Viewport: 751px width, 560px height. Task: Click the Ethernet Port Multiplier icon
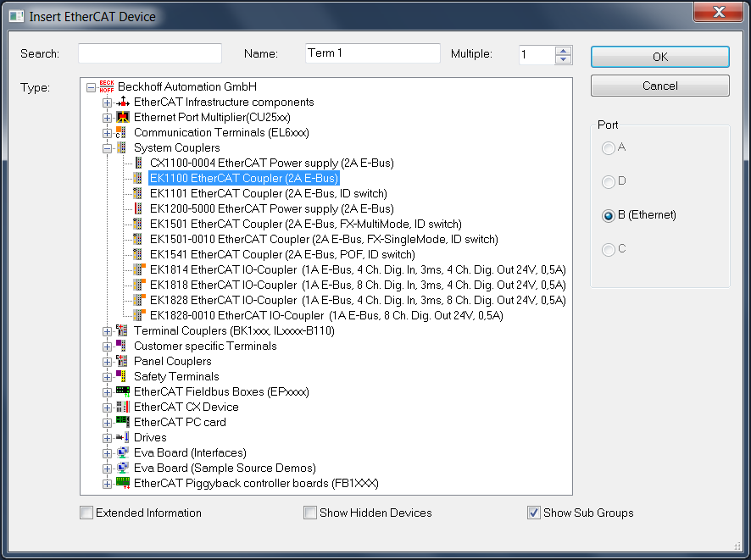[x=123, y=117]
